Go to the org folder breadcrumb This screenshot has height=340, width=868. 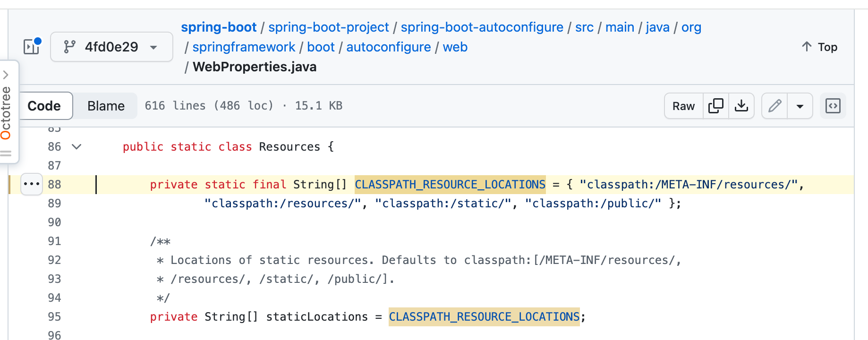(x=691, y=27)
